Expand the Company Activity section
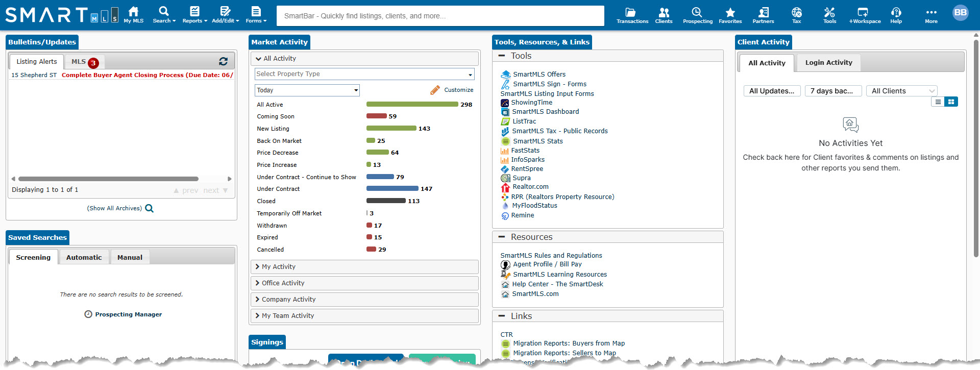The image size is (980, 370). 364,300
